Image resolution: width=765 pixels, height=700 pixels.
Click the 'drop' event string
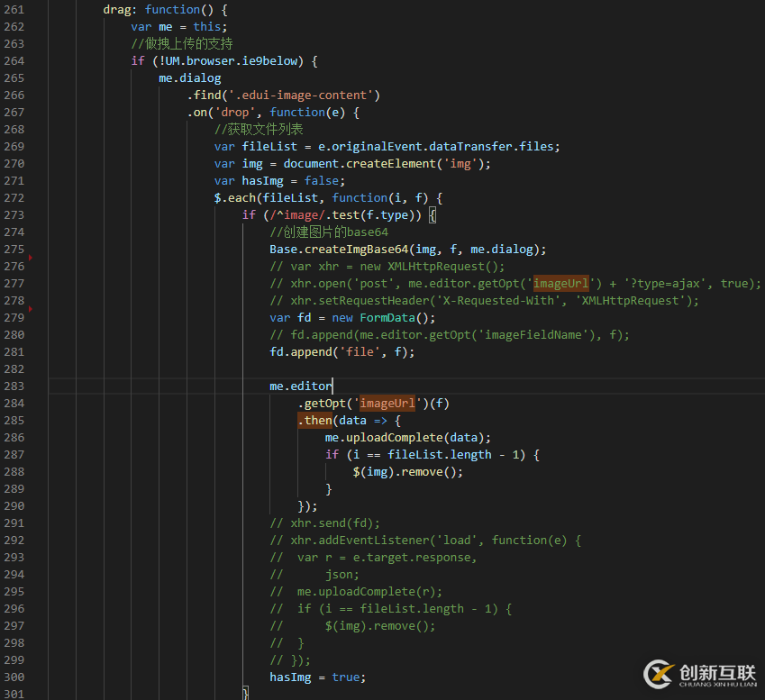pyautogui.click(x=234, y=113)
